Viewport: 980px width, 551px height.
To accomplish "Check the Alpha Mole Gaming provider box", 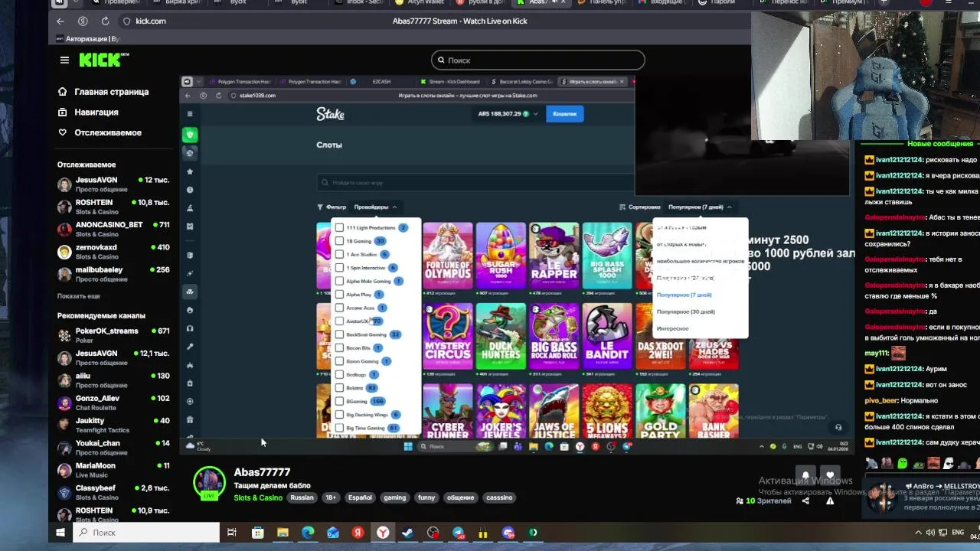I will 339,281.
